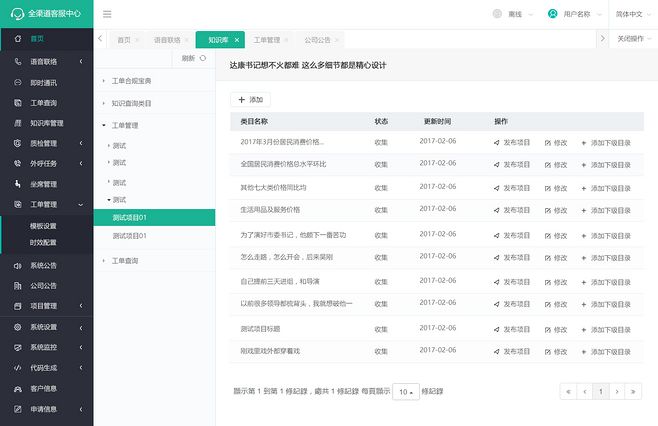Open 工单查询 in the dark sidebar

(43, 103)
